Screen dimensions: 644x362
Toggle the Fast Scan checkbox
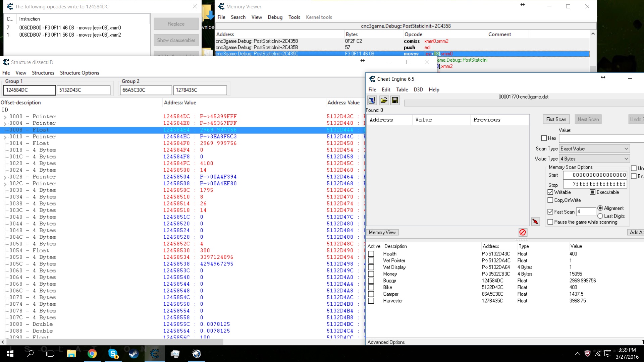coord(550,212)
